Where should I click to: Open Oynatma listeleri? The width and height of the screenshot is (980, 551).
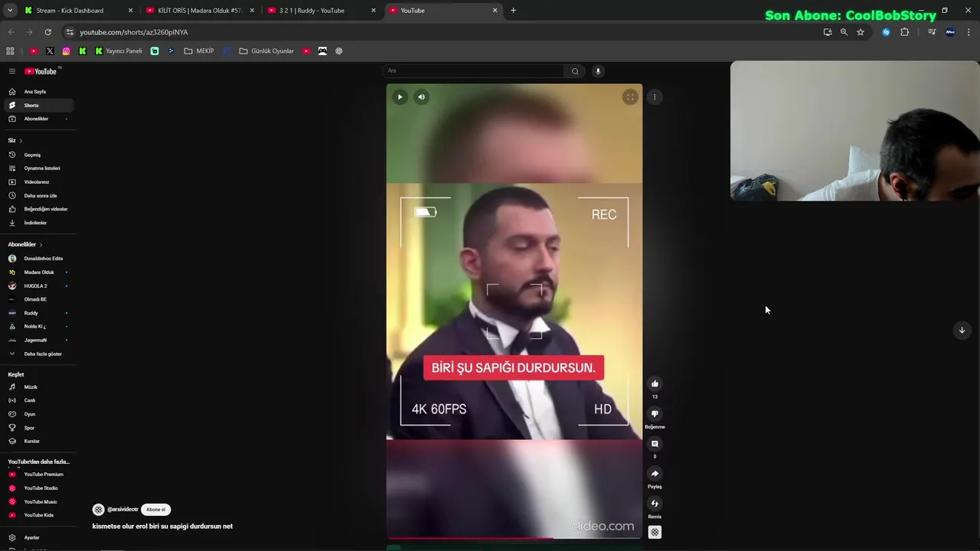coord(38,168)
